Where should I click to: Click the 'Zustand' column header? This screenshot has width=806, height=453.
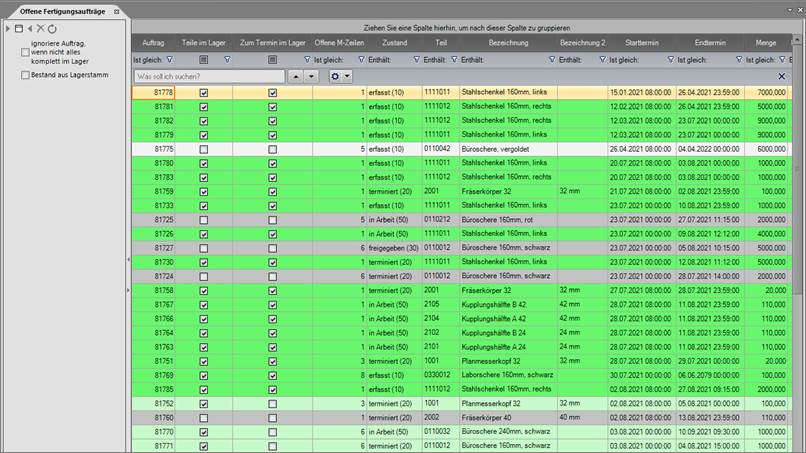tap(394, 44)
